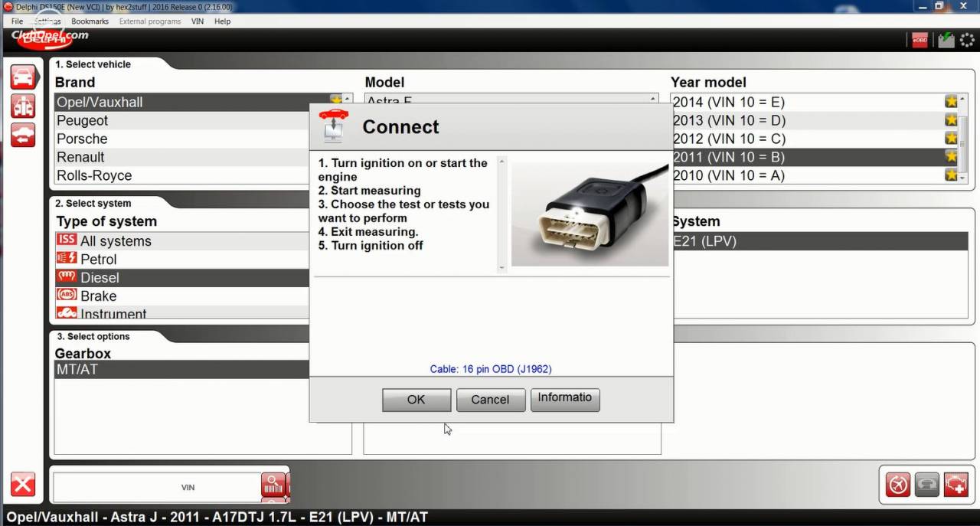Click the Instrument system icon
This screenshot has height=526, width=980.
point(67,312)
